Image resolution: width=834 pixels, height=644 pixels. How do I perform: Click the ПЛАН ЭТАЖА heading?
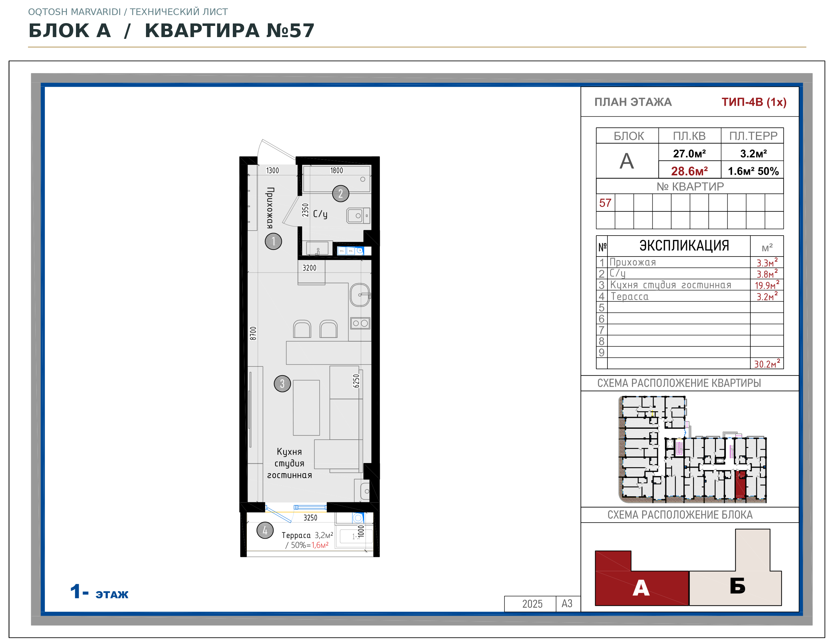pyautogui.click(x=633, y=102)
